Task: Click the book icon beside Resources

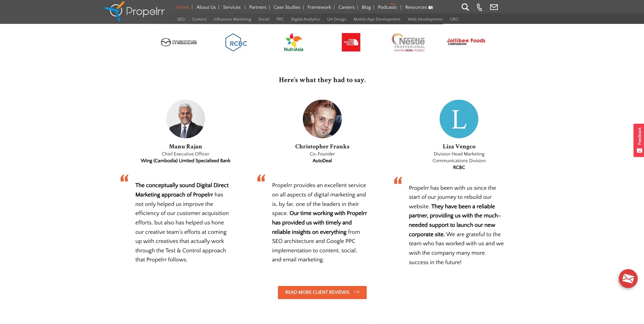Action: point(431,7)
